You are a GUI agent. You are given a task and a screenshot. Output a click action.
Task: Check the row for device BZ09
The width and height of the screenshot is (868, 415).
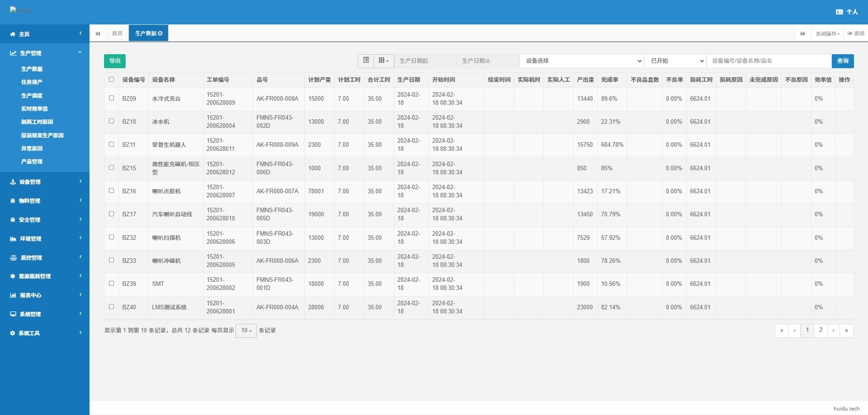pos(111,98)
